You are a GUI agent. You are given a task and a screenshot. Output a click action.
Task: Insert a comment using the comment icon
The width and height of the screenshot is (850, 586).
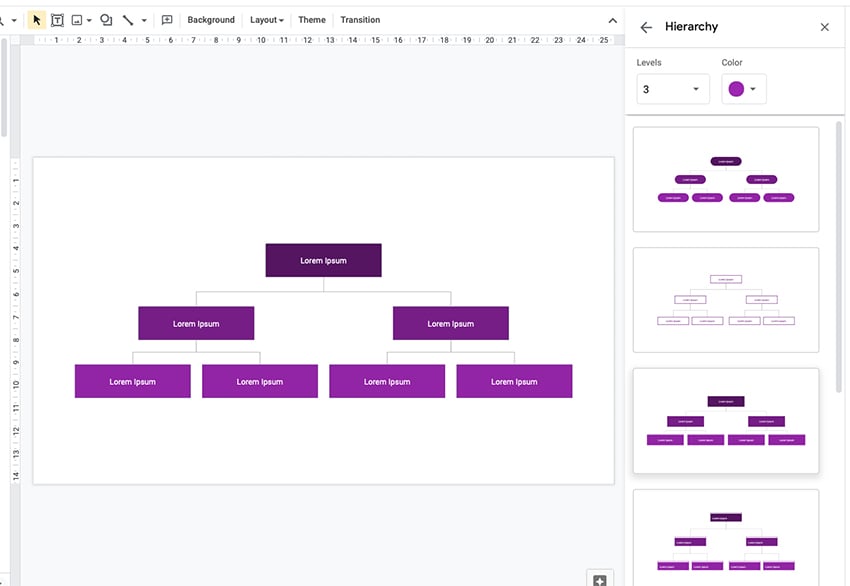166,19
